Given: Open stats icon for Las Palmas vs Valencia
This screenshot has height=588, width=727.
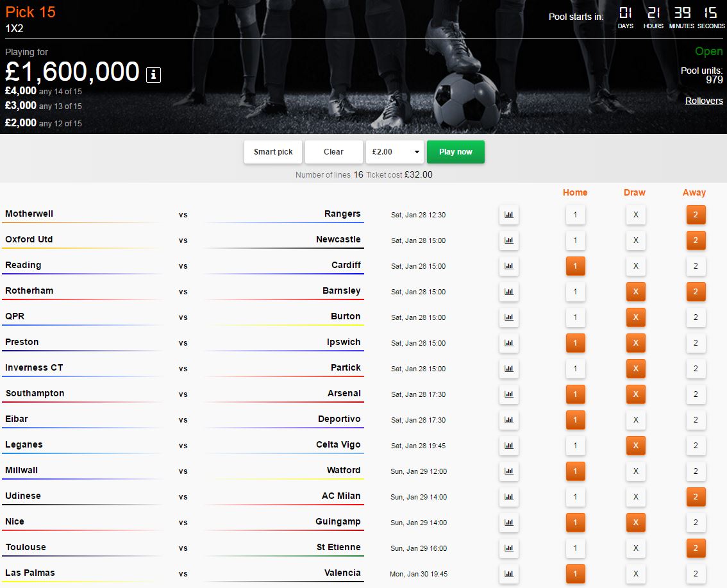Looking at the screenshot, I should click(x=509, y=574).
